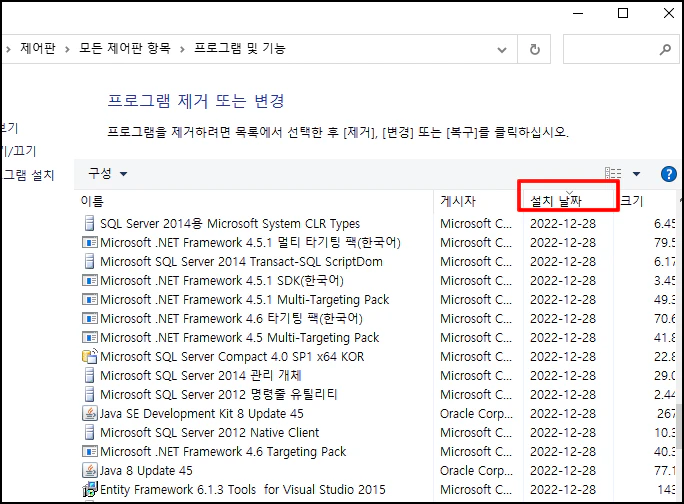Select Microsoft .NET Framework 4.5.1 SDK(한국어)
684x504 pixels.
point(222,280)
